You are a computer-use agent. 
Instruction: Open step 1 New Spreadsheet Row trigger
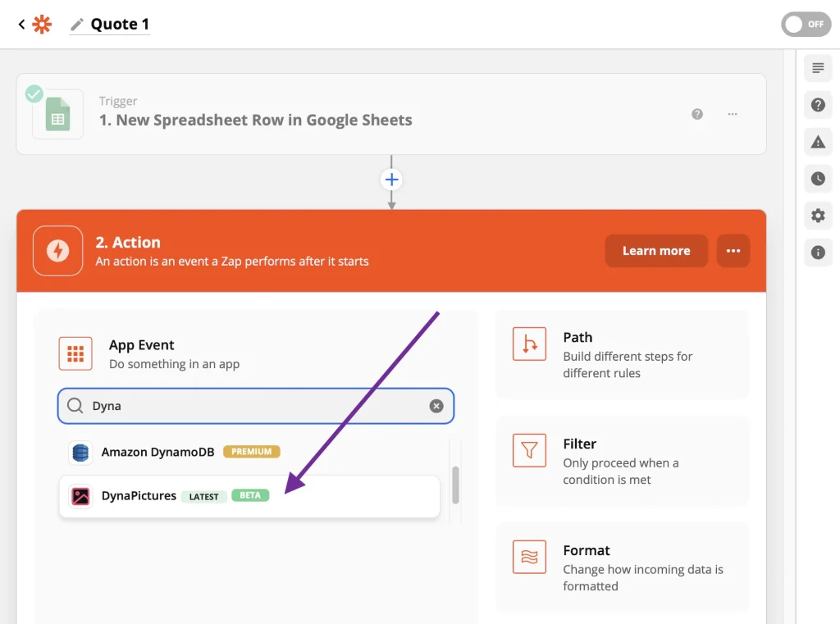(x=391, y=114)
